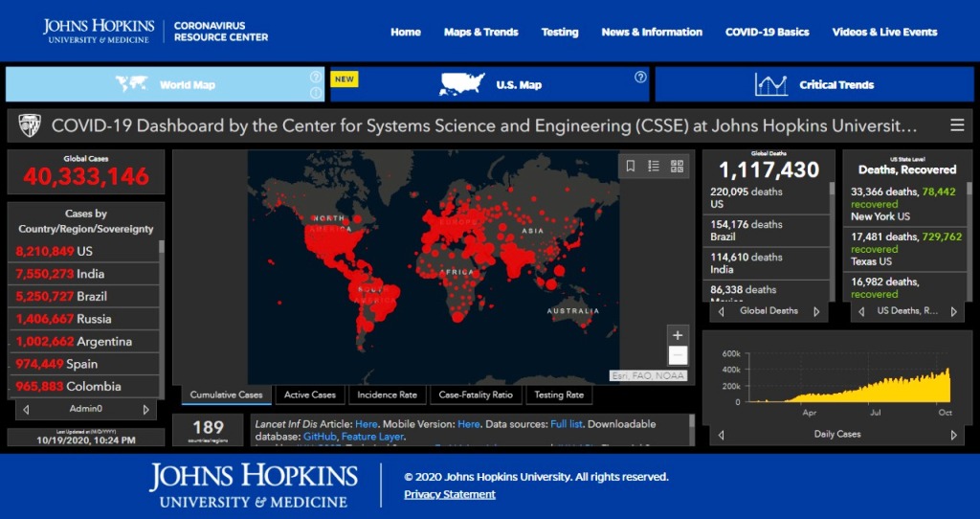Switch to the World Map tab

coord(165,84)
